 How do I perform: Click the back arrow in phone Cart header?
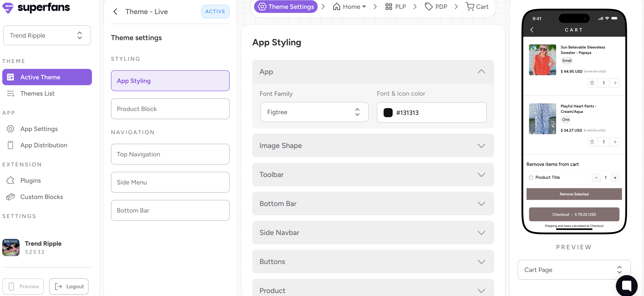click(x=532, y=30)
